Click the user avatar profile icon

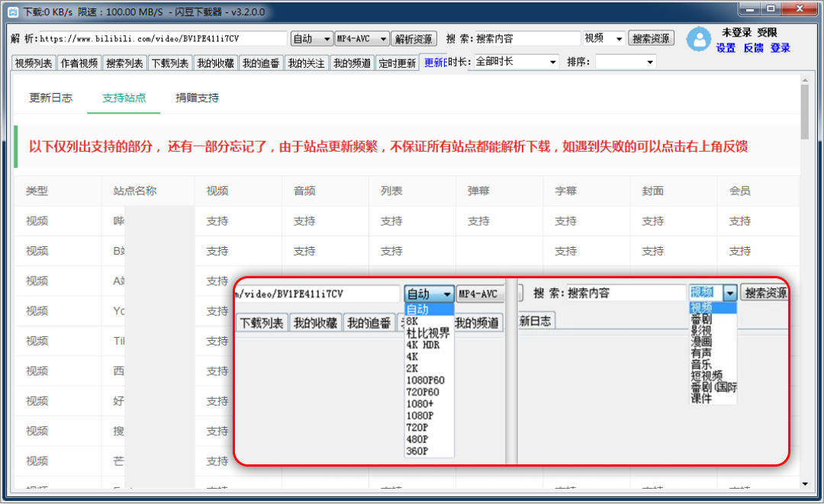pyautogui.click(x=700, y=40)
